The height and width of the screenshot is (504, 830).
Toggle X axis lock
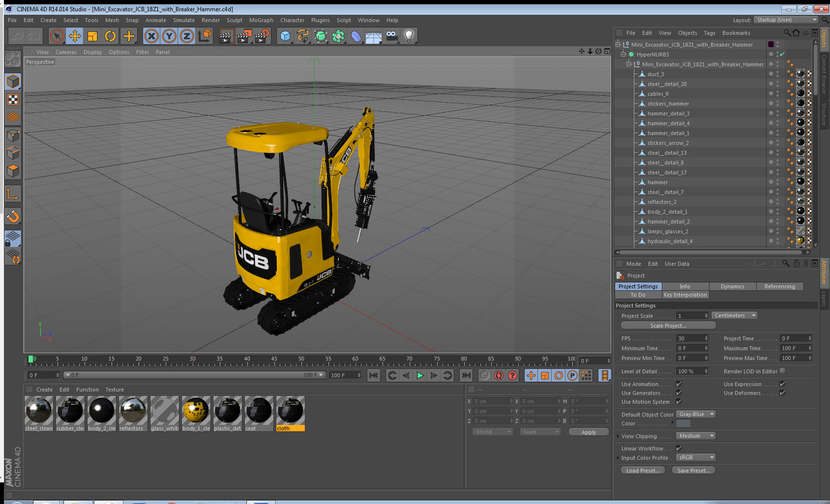pyautogui.click(x=151, y=36)
